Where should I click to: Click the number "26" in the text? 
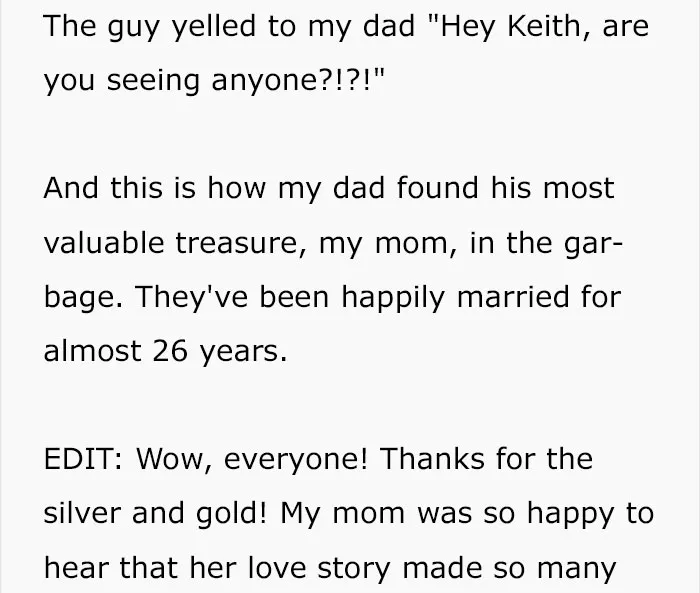coord(170,351)
